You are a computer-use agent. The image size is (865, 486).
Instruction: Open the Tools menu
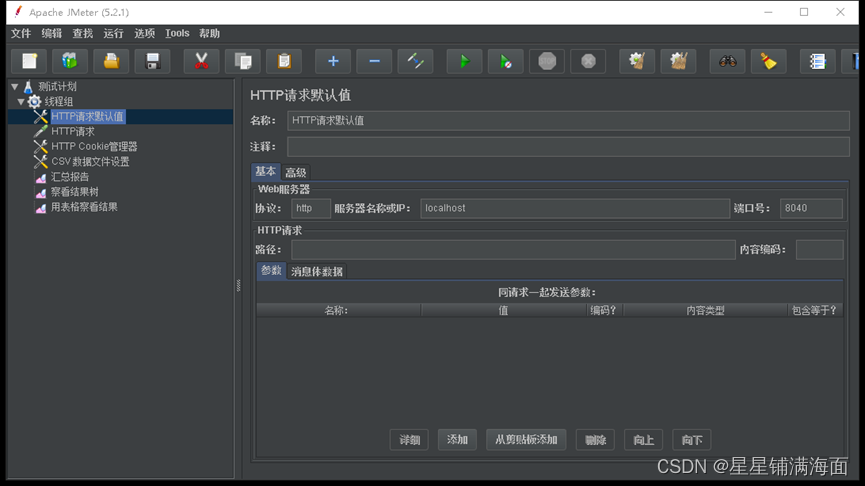click(177, 34)
